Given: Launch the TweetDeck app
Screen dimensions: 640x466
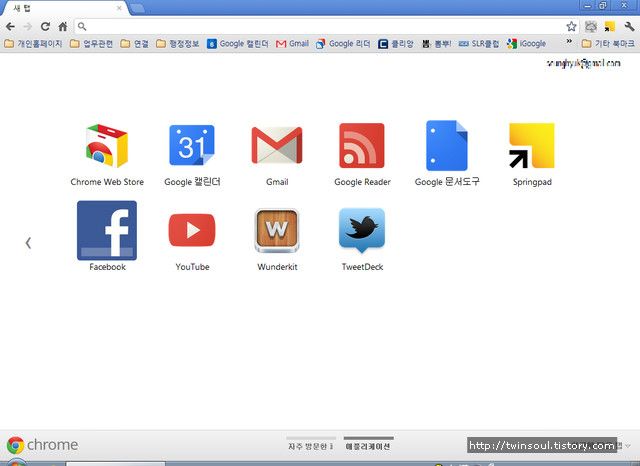Looking at the screenshot, I should (x=362, y=230).
